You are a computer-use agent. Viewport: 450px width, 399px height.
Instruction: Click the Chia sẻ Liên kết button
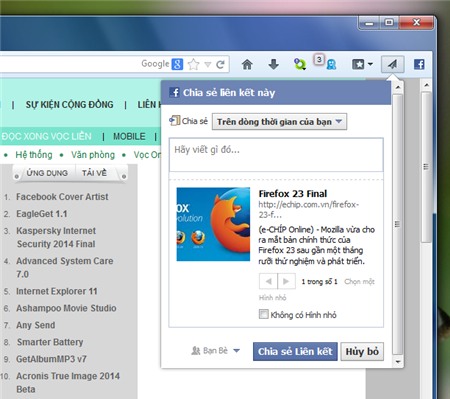[295, 351]
